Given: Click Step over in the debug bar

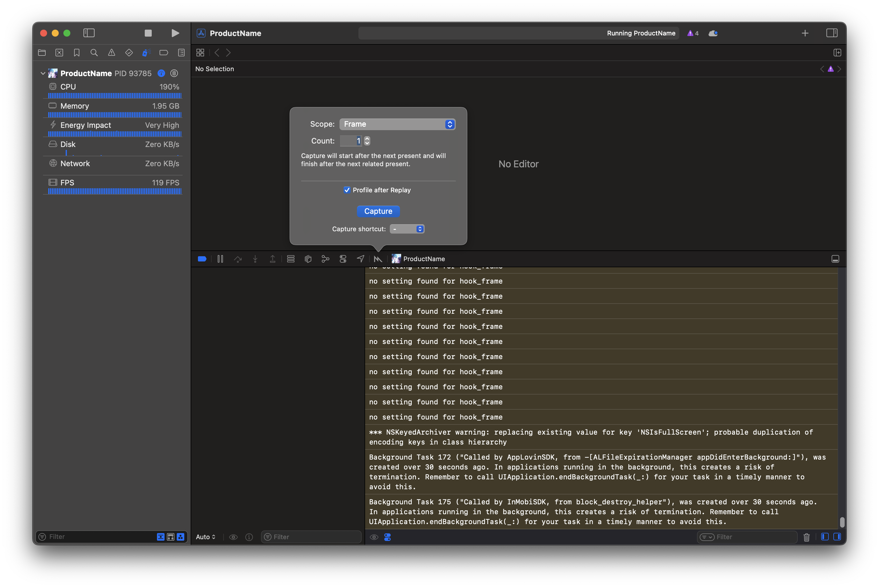Looking at the screenshot, I should (x=238, y=259).
